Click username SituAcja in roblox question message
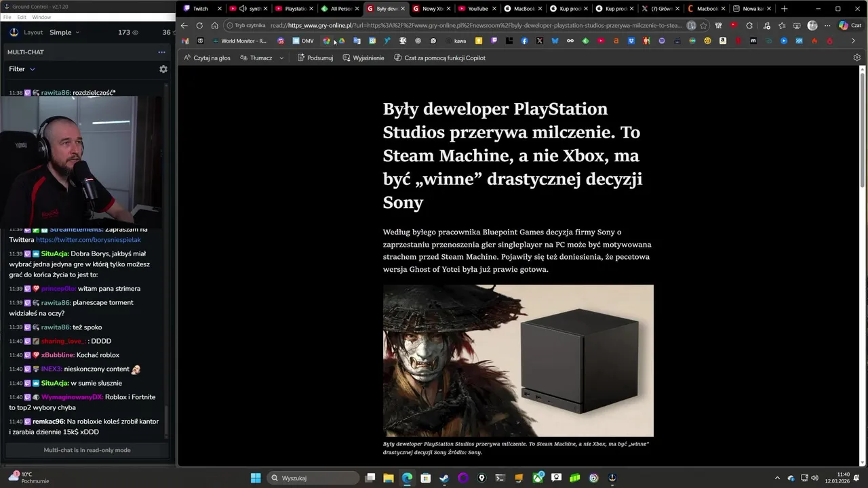Screen dimensions: 868x488 point(54,253)
